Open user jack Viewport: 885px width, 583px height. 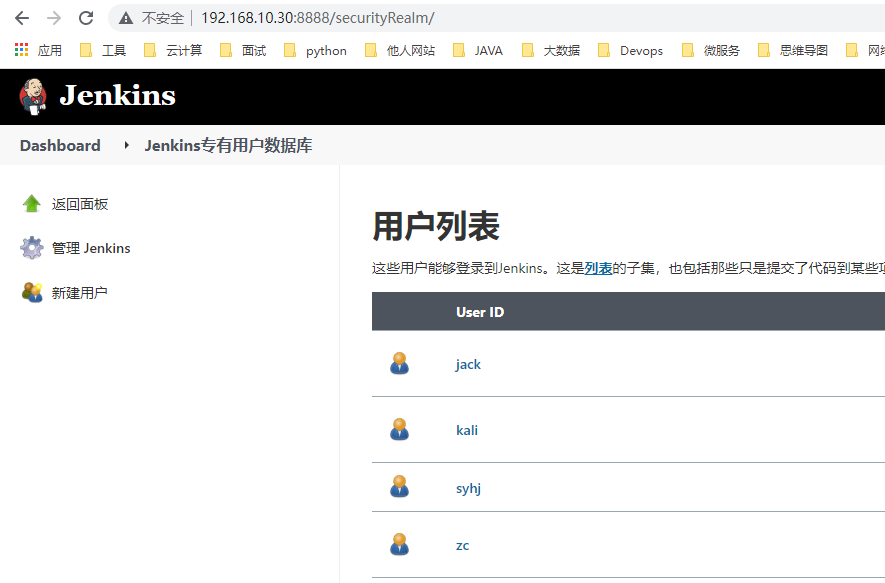[468, 365]
